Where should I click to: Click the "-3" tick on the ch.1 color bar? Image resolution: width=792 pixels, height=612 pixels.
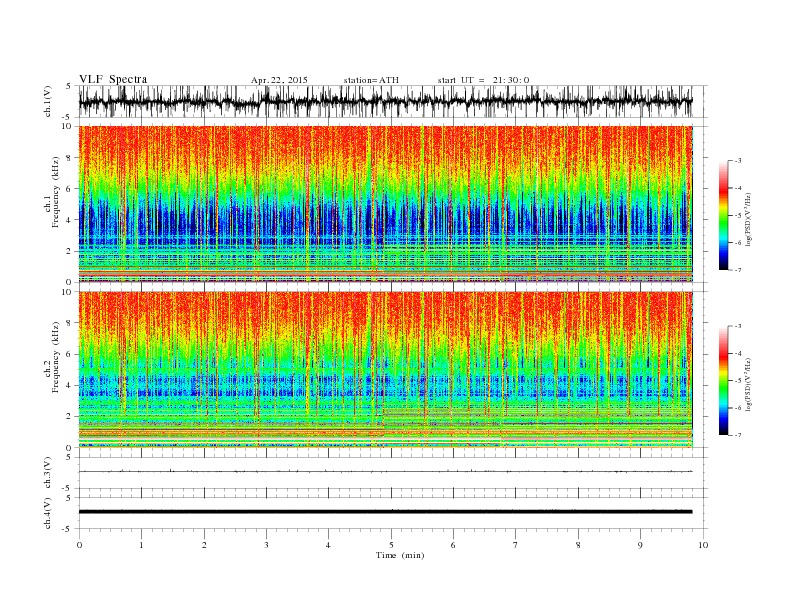[x=737, y=161]
